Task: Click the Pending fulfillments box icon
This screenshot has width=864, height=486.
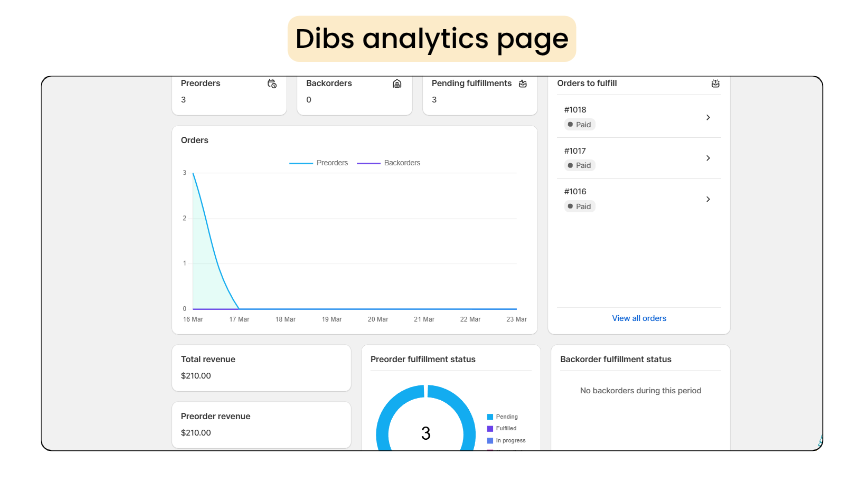Action: pos(523,84)
